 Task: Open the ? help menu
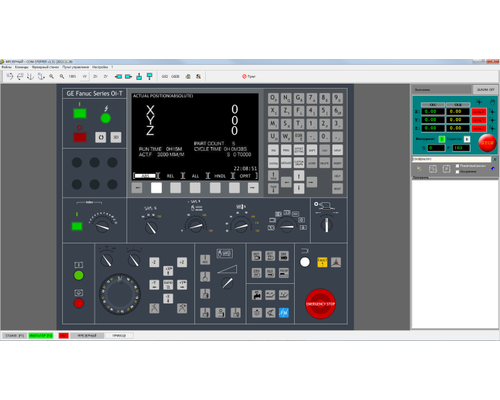pyautogui.click(x=112, y=67)
